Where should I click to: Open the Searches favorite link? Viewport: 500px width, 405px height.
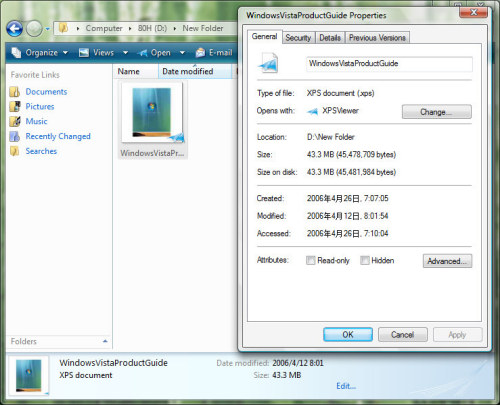tap(41, 151)
